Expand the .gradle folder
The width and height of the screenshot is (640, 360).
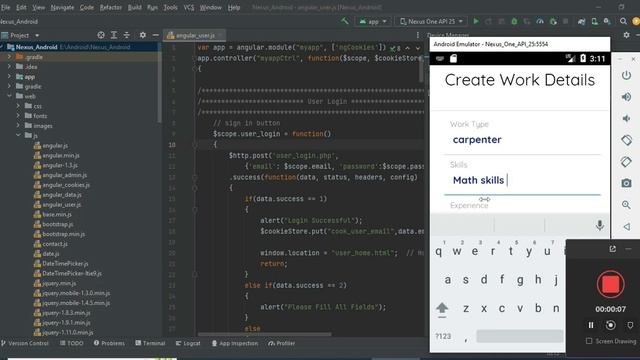coord(9,57)
